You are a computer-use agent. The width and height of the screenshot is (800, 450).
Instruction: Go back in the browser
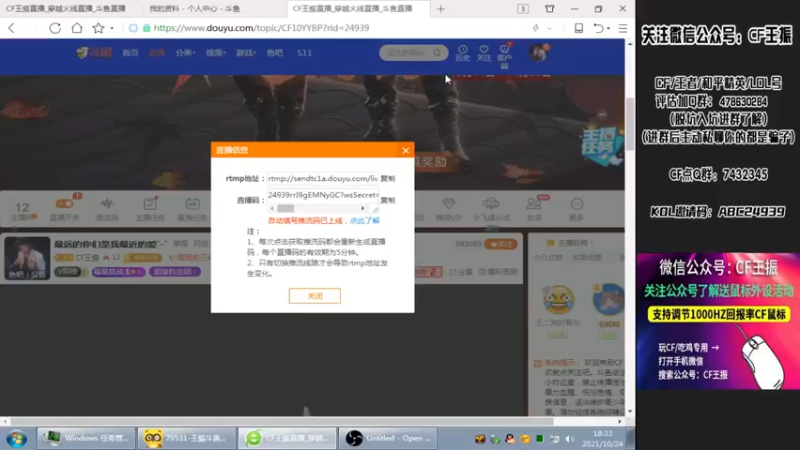coord(12,28)
